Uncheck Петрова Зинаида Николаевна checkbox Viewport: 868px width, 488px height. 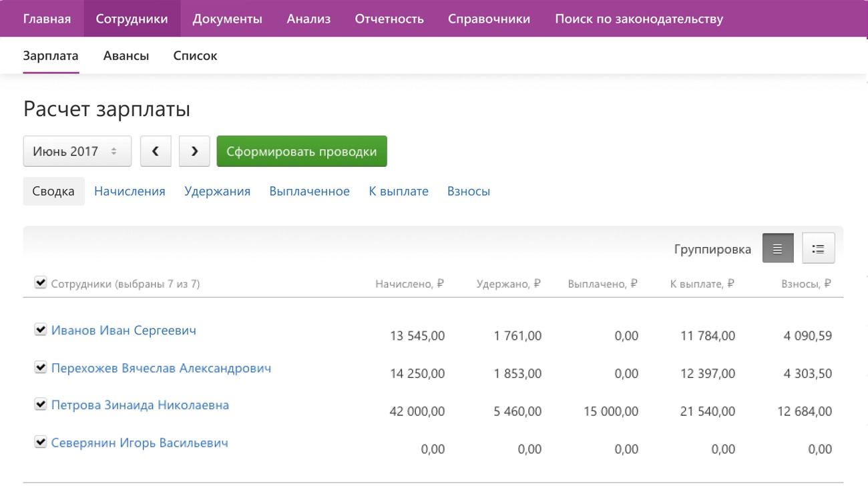point(41,405)
